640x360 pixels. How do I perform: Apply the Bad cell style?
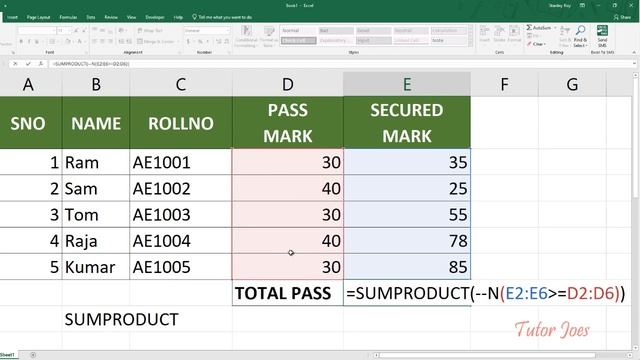pos(336,31)
